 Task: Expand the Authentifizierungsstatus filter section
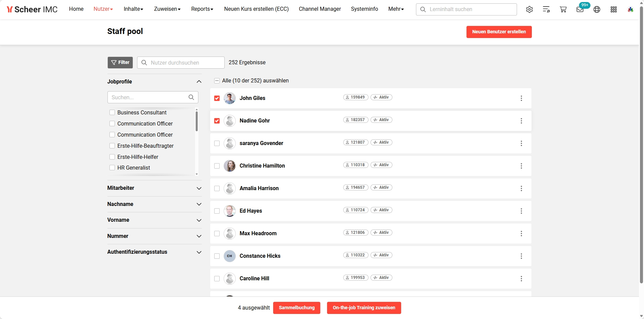point(199,252)
